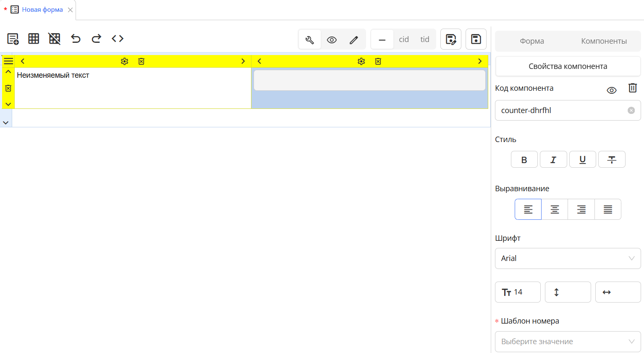Save the form with the floppy disk icon

tap(476, 40)
